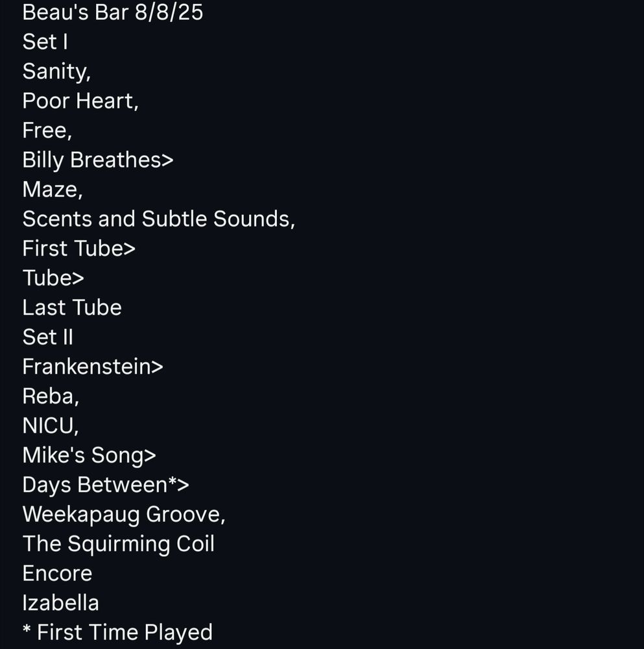644x649 pixels.
Task: Click 'Scents and Subtle Sounds,' text
Action: tap(159, 219)
